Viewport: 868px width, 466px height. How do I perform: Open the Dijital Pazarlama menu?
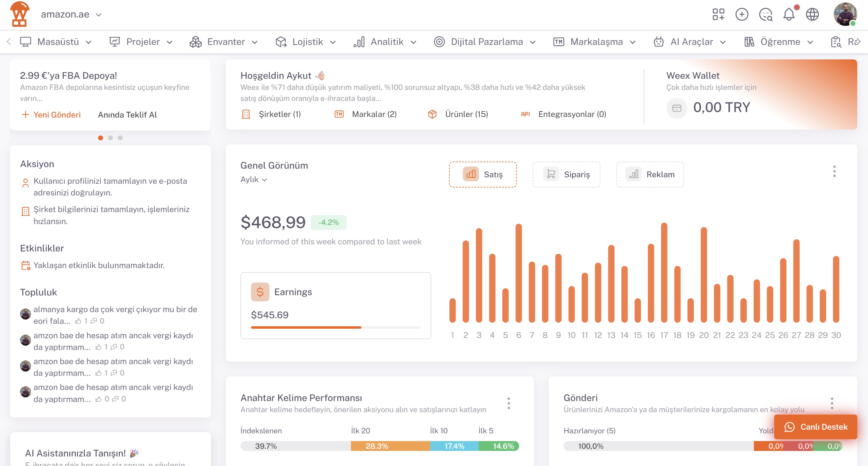pos(484,42)
